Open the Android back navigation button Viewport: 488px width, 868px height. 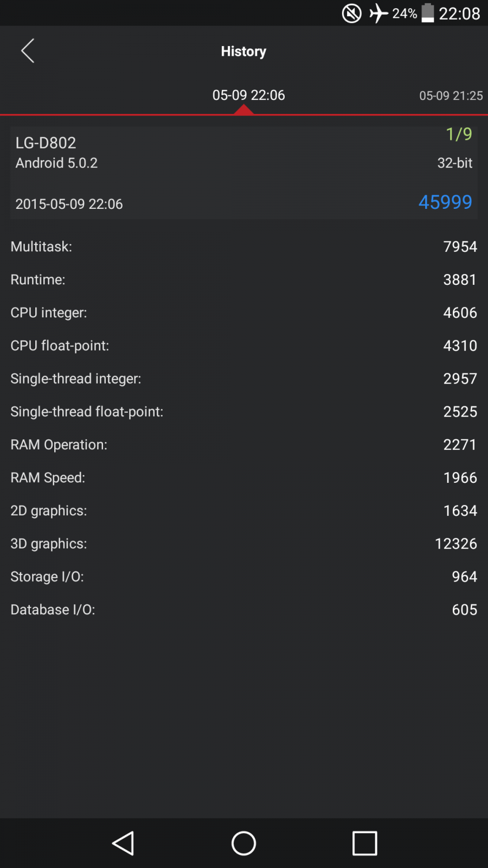coord(123,843)
